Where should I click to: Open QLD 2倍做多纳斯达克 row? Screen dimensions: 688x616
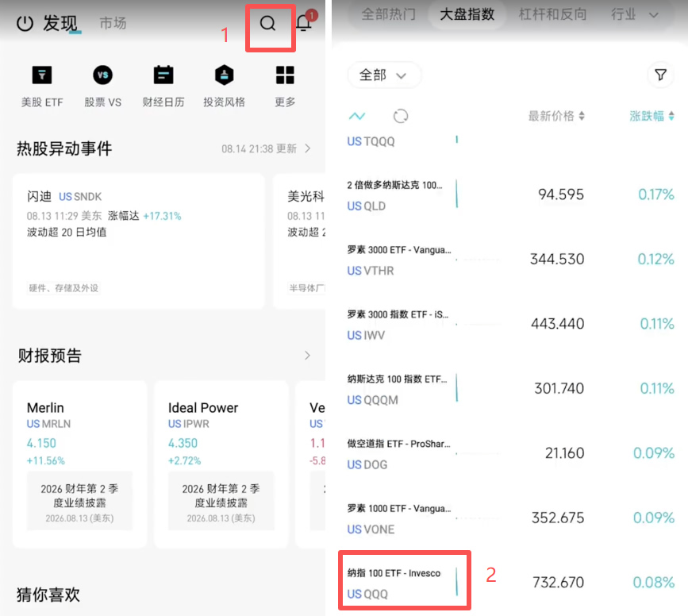click(511, 194)
